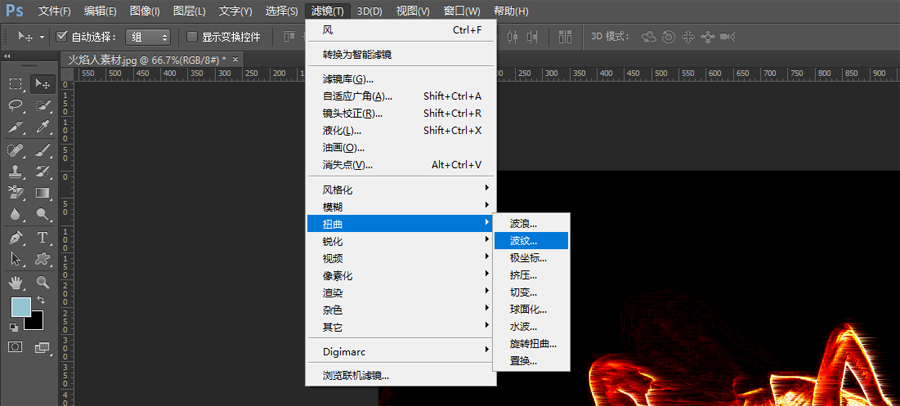
Task: Select the History Brush tool
Action: [x=42, y=171]
